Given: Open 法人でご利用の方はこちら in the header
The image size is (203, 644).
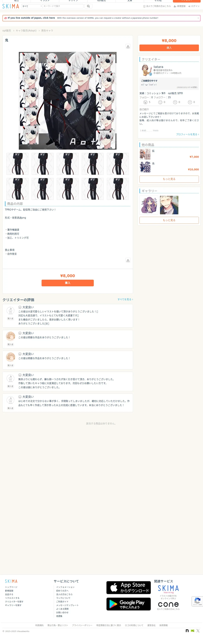Looking at the screenshot, I should (157, 6).
